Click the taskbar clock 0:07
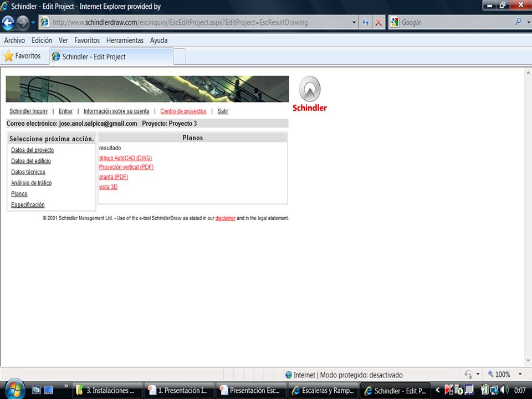This screenshot has width=532, height=399. coord(520,390)
